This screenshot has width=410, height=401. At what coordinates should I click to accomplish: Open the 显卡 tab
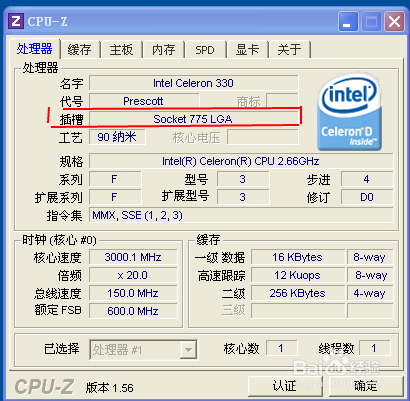tap(247, 50)
